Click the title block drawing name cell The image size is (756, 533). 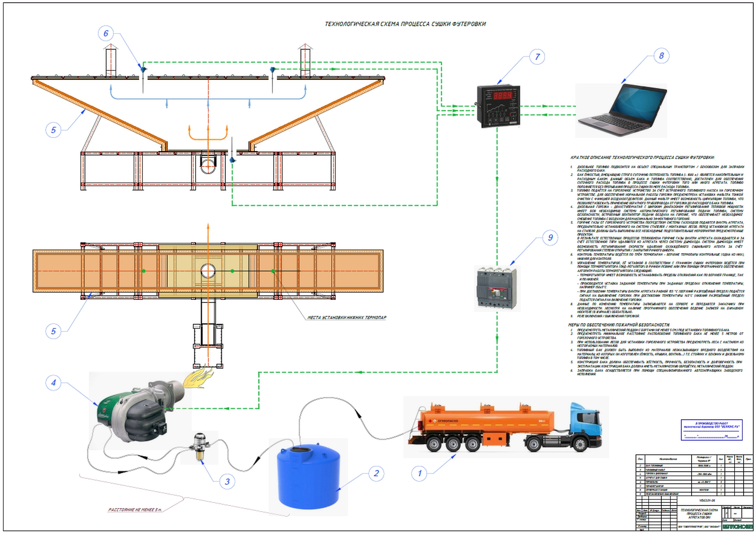pos(700,514)
